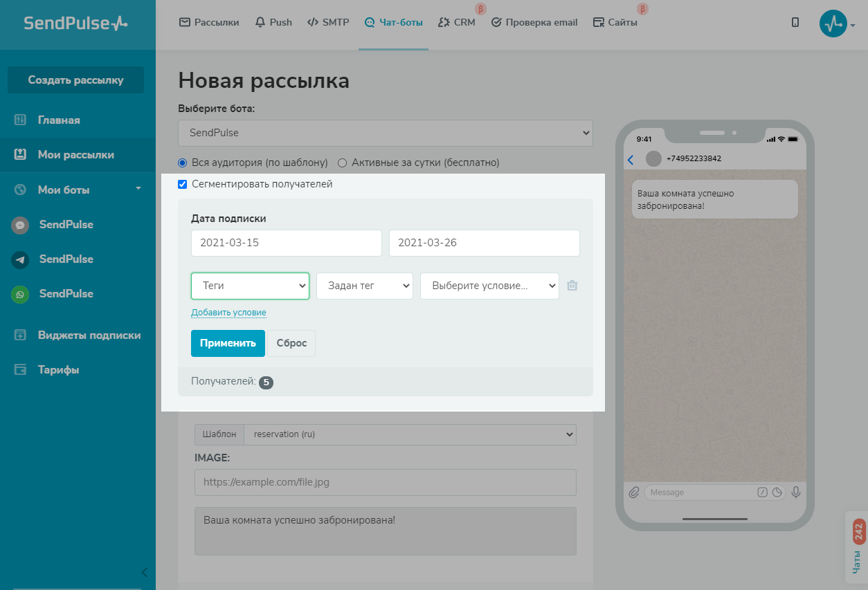Open the Теги condition type dropdown
868x590 pixels.
(250, 286)
